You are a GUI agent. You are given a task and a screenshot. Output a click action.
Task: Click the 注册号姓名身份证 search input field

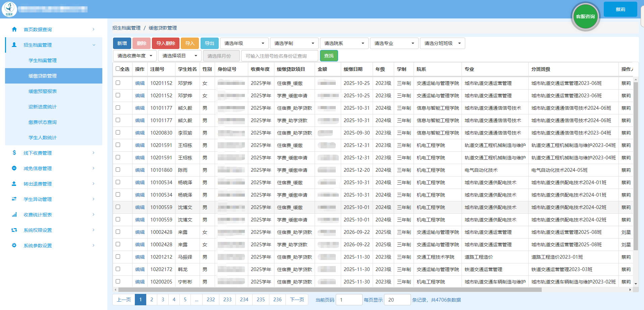(279, 56)
